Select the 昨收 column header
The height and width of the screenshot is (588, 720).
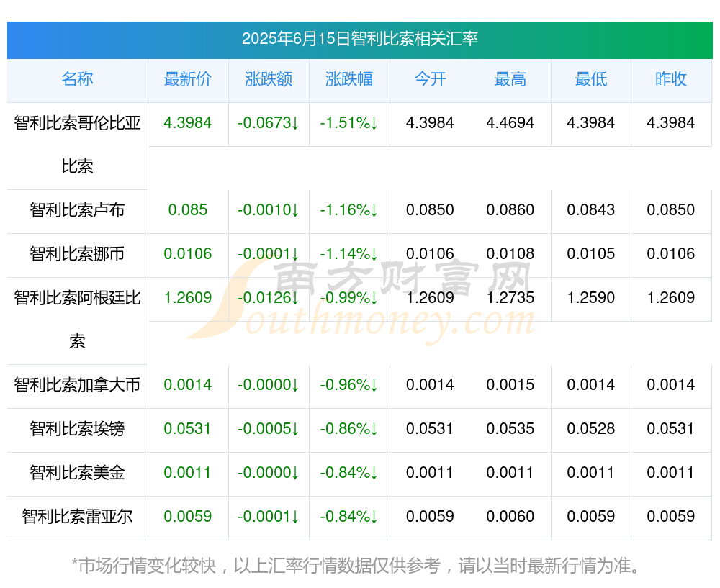(671, 79)
